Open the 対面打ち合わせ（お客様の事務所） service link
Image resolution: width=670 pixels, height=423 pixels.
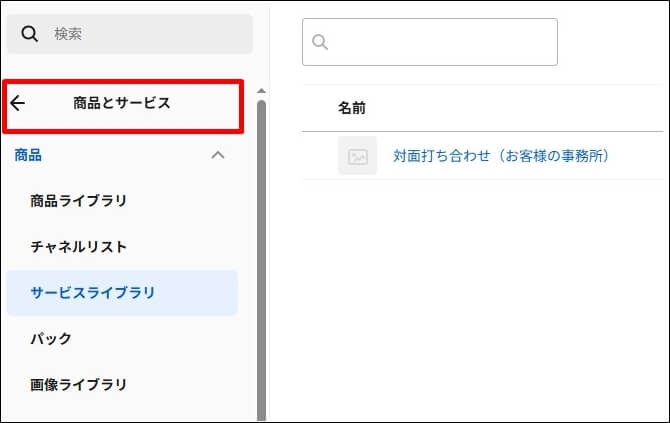501,156
